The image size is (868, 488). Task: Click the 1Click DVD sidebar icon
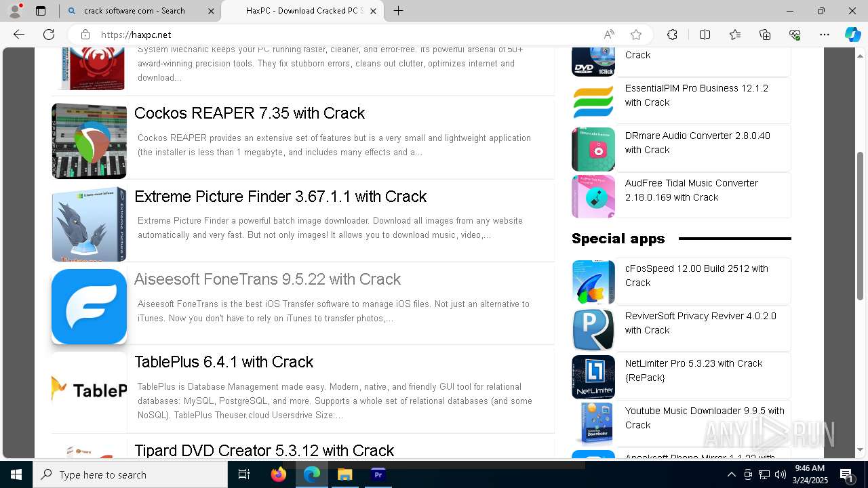[x=593, y=62]
